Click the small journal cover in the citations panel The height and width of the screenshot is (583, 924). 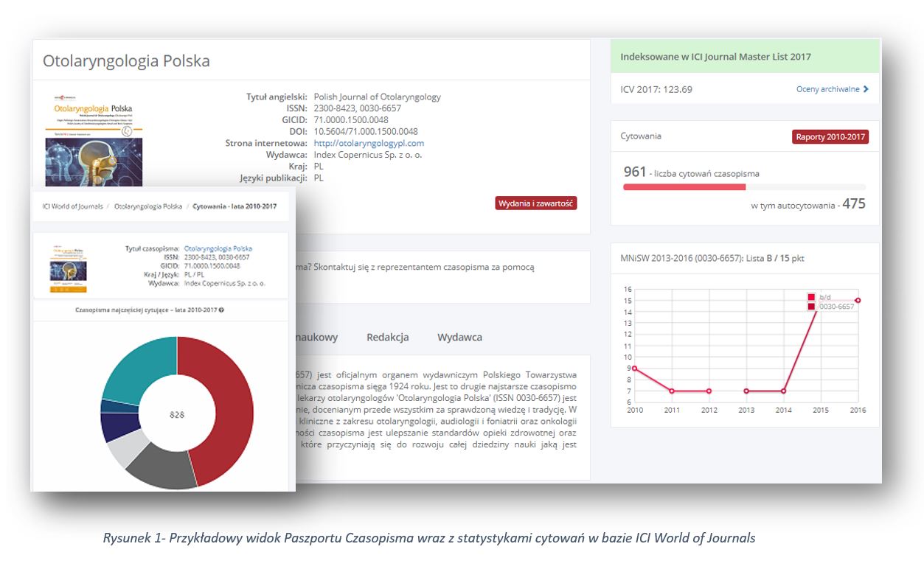click(68, 268)
